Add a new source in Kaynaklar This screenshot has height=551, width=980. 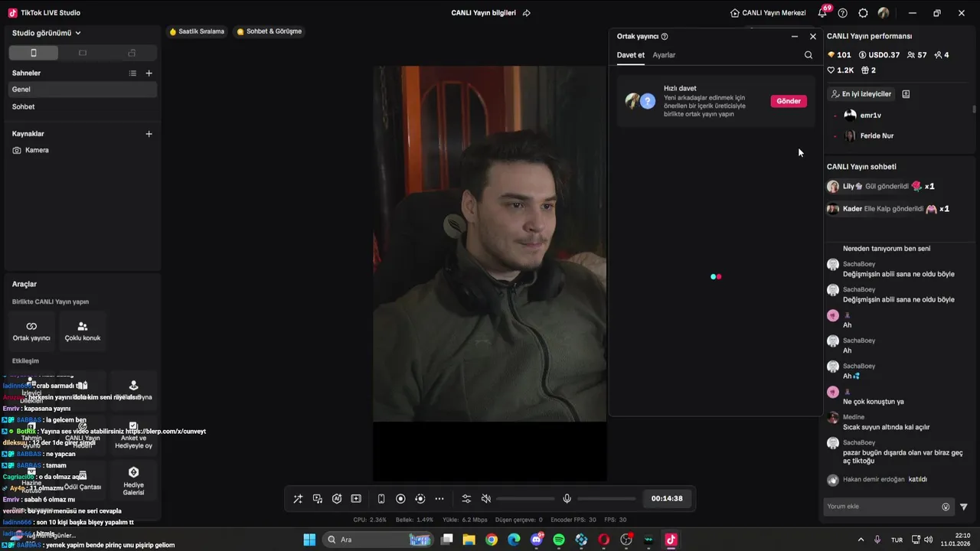[149, 134]
